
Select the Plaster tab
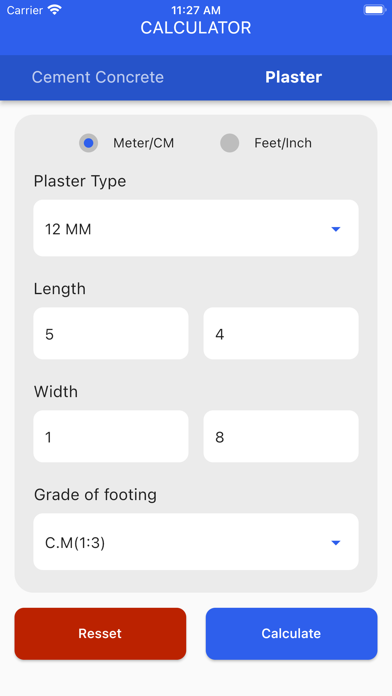click(x=294, y=77)
